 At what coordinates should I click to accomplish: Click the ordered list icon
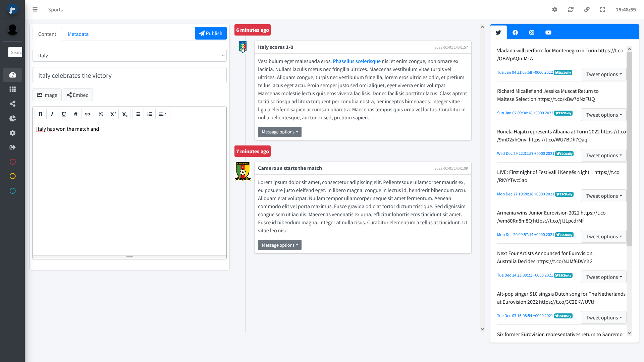[x=150, y=114]
